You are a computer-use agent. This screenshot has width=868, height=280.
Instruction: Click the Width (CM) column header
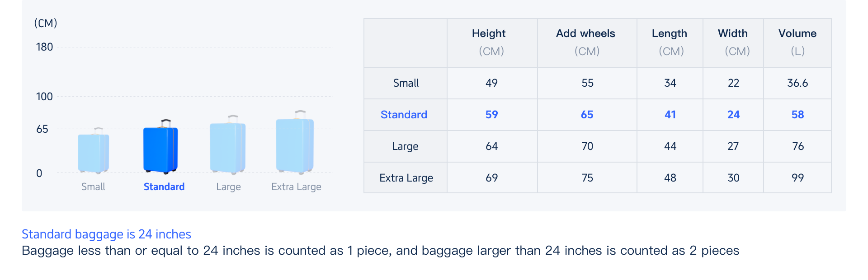pyautogui.click(x=733, y=42)
